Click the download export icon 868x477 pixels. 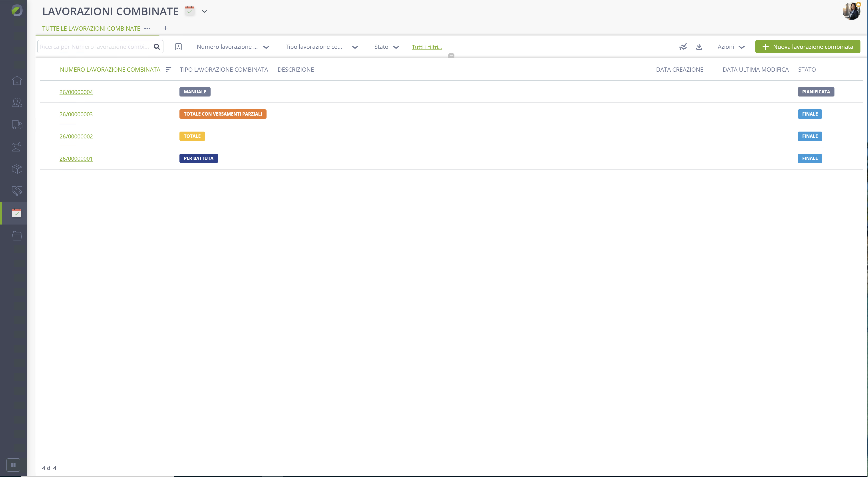[699, 47]
